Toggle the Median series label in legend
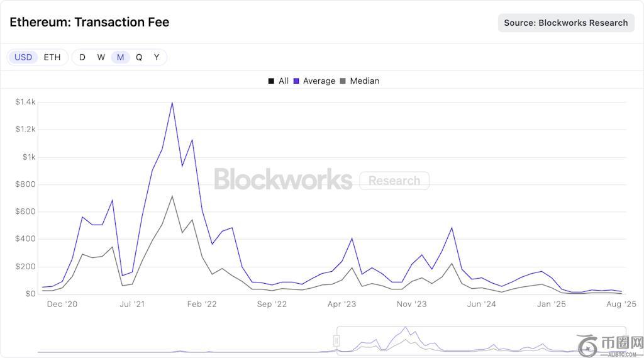 click(x=365, y=81)
